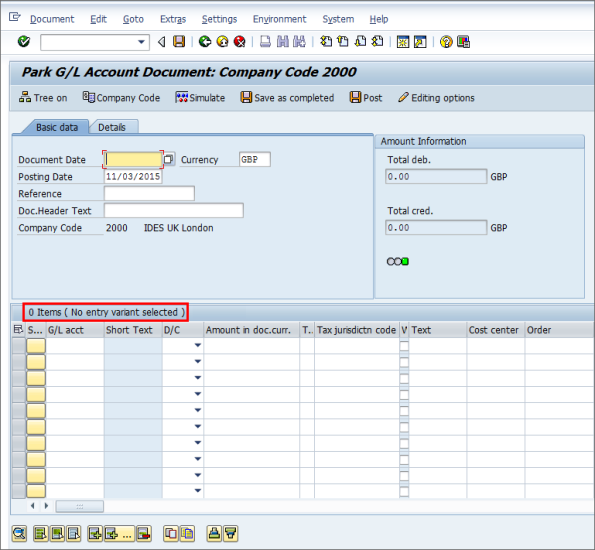The width and height of the screenshot is (595, 550).
Task: Expand D/C dropdown in second row
Action: click(x=198, y=361)
